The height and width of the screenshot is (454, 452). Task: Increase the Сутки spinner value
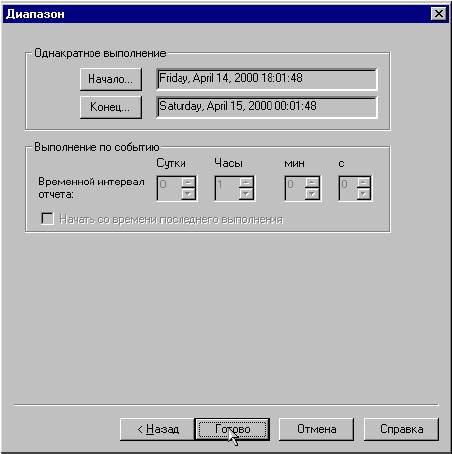(188, 183)
